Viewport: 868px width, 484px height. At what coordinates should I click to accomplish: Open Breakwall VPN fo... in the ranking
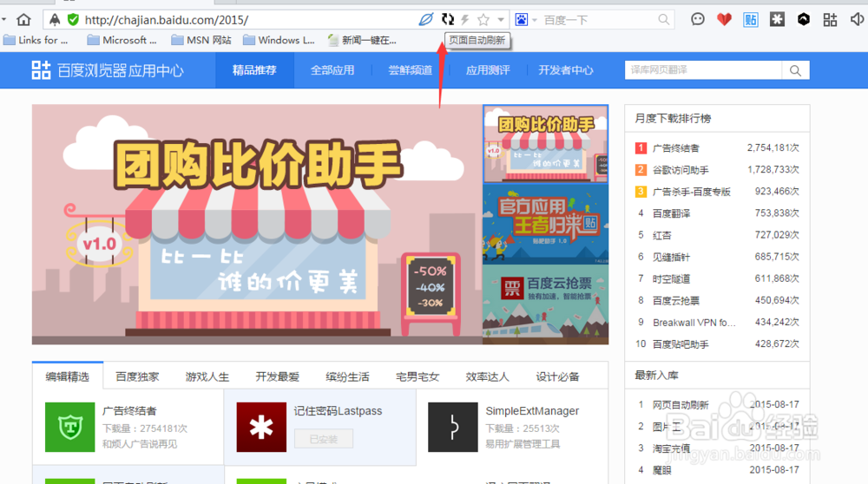pos(694,323)
